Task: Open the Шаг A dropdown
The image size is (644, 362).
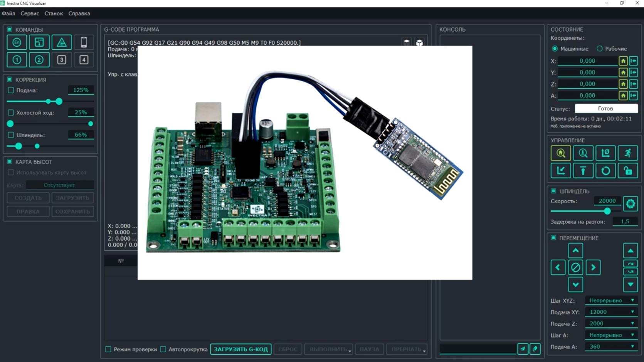Action: pos(611,335)
